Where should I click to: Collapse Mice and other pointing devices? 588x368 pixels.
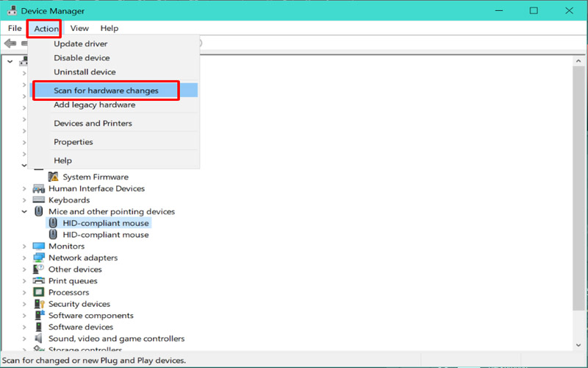point(24,212)
